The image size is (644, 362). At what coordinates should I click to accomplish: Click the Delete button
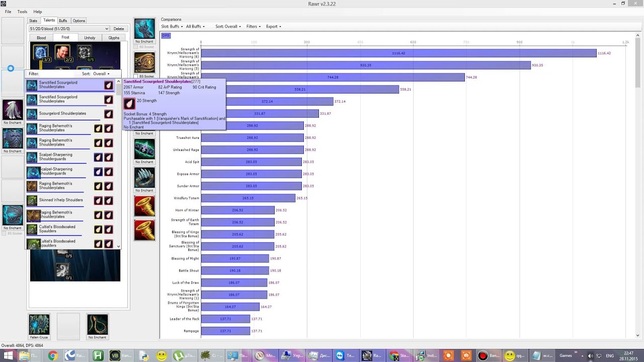[x=119, y=29]
